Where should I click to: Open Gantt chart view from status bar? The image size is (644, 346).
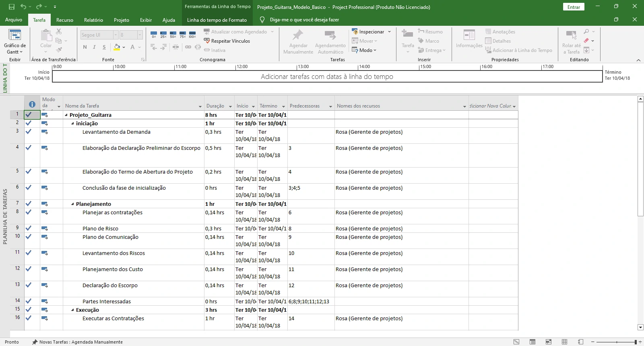516,342
